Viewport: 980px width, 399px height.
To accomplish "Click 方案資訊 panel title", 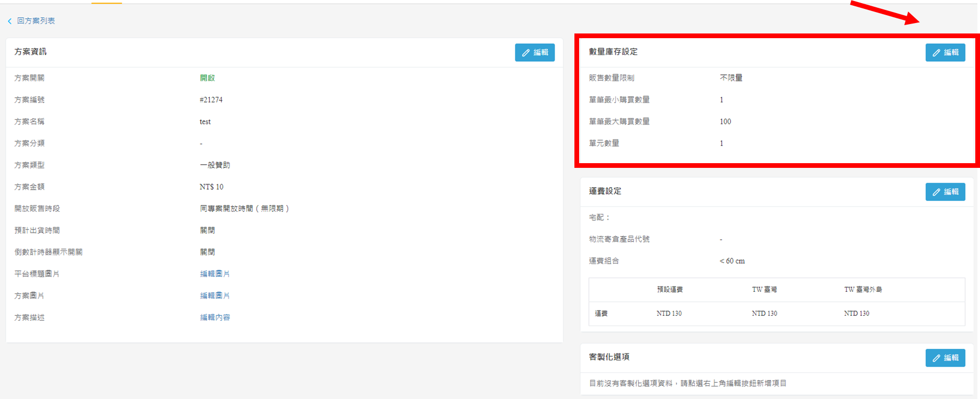I will [x=30, y=52].
